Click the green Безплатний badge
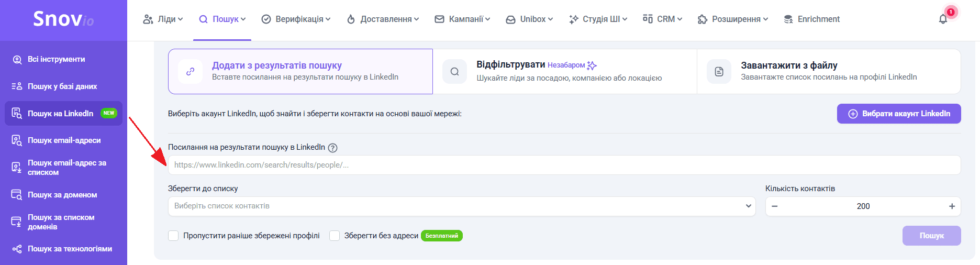This screenshot has height=265, width=980. pyautogui.click(x=442, y=236)
